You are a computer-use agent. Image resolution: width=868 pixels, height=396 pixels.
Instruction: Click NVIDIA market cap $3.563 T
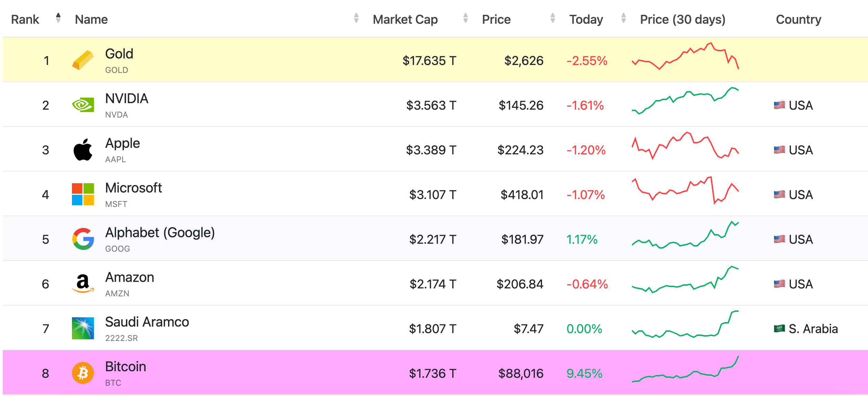tap(431, 106)
